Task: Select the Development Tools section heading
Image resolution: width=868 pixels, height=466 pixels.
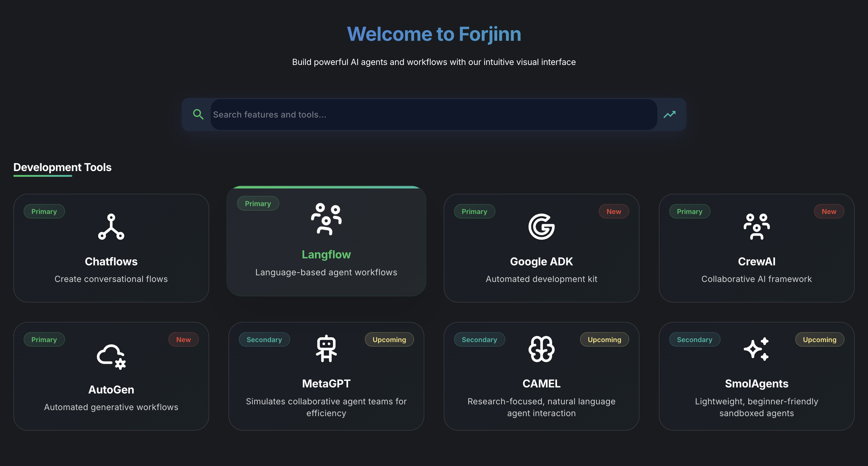Action: pyautogui.click(x=62, y=167)
